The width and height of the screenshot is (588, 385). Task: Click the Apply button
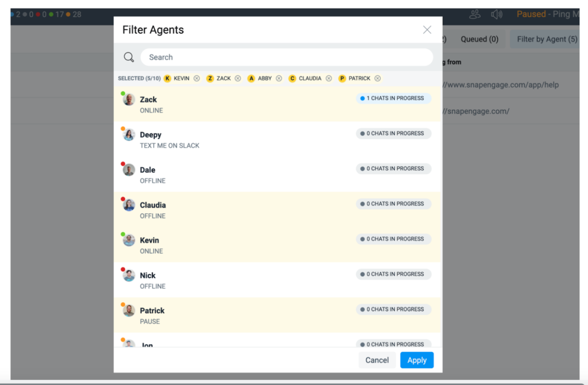click(417, 360)
